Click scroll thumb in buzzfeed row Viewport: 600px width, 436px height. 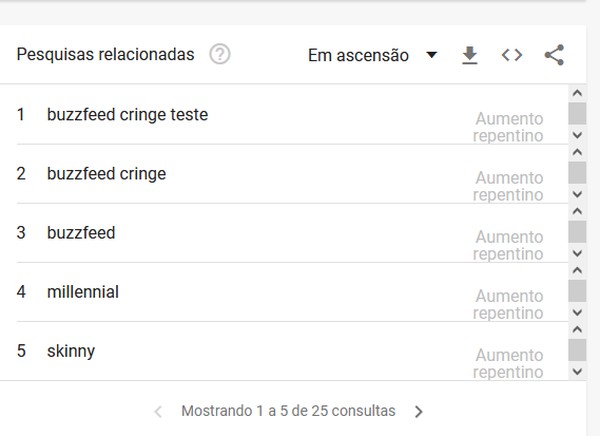(577, 232)
